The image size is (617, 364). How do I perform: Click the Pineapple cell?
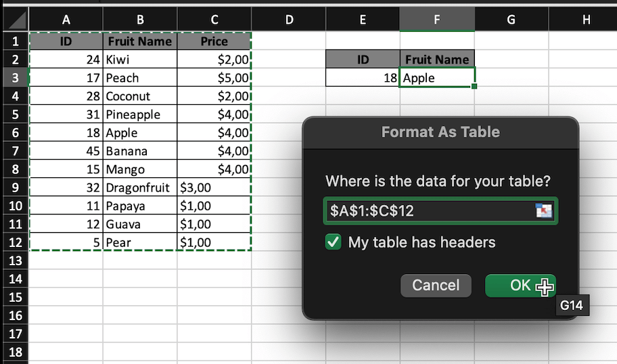pyautogui.click(x=140, y=114)
